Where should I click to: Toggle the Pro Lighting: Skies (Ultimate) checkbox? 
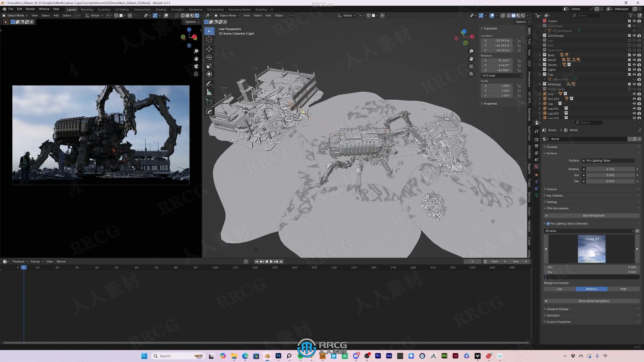tap(548, 223)
